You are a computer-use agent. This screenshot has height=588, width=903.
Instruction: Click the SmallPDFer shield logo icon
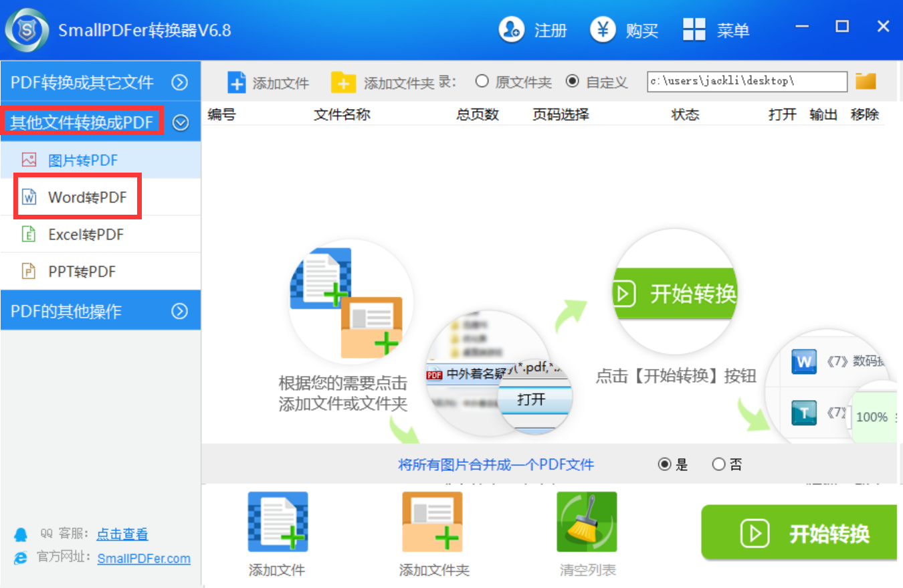pos(27,30)
